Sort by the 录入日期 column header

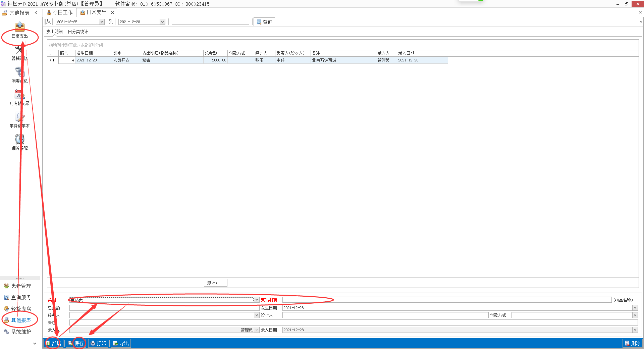[422, 53]
